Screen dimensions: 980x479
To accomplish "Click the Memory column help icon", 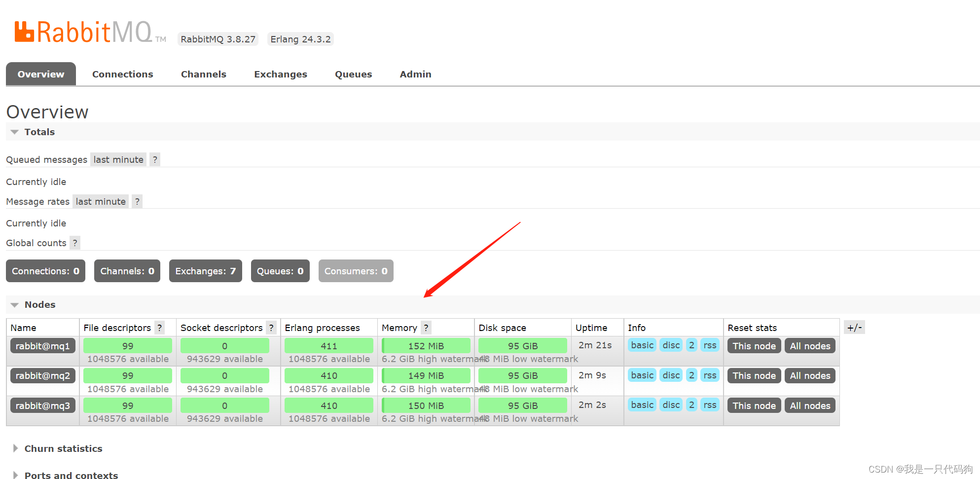I will coord(426,328).
